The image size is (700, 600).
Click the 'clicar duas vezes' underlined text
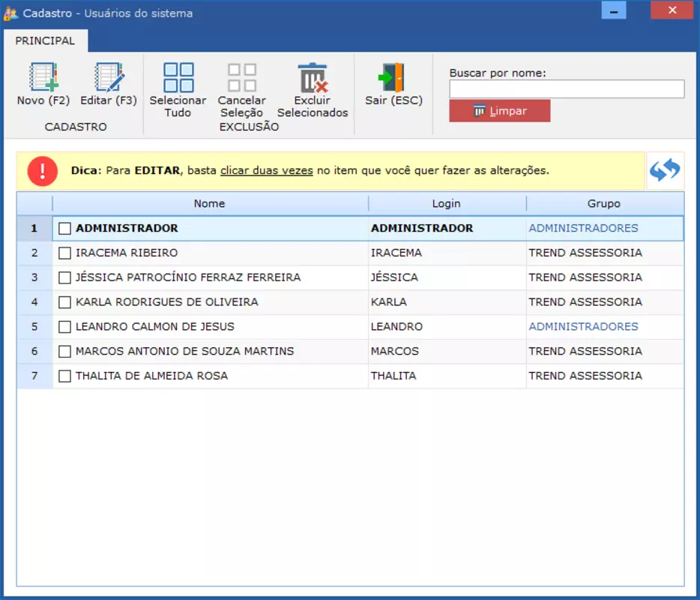(x=267, y=171)
